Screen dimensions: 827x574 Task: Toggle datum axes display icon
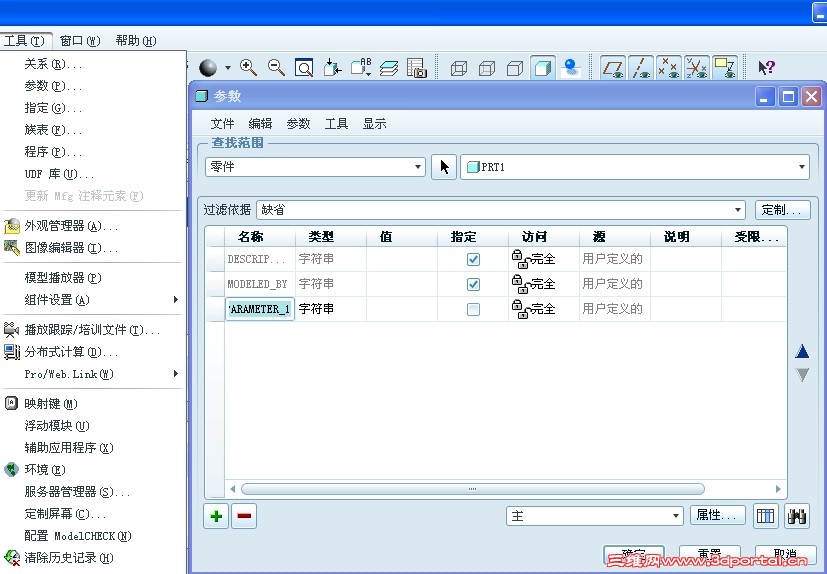tap(641, 68)
